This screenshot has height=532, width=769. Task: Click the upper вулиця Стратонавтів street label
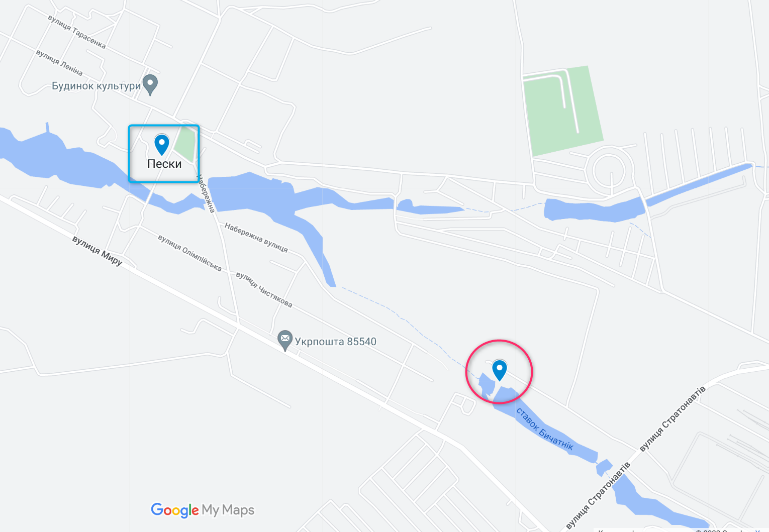pos(672,418)
